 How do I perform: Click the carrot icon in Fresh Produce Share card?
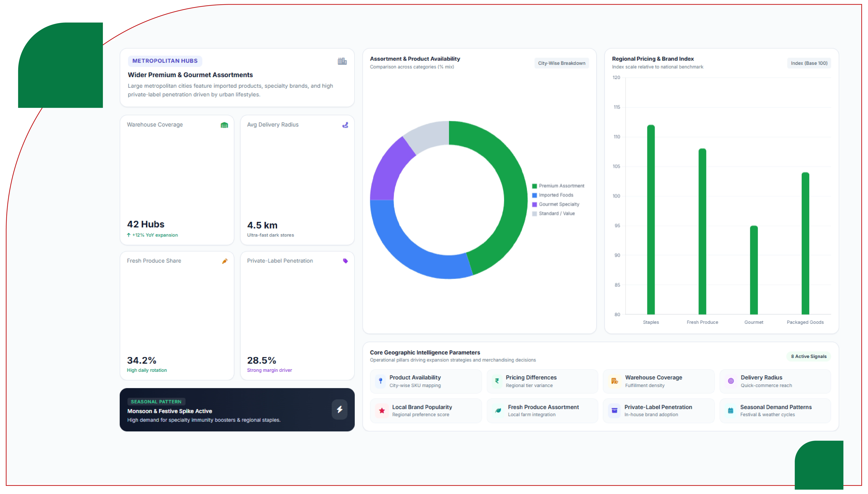225,261
